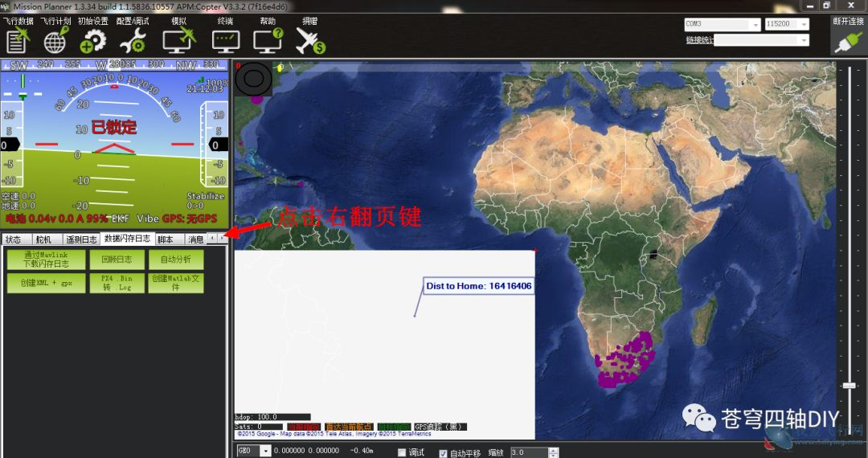Image resolution: width=868 pixels, height=458 pixels.
Task: Switch to the 遥测日志 telemetry log tab
Action: (81, 239)
